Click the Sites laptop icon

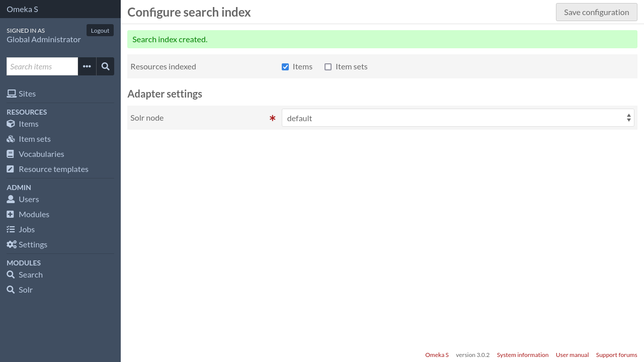[x=11, y=94]
